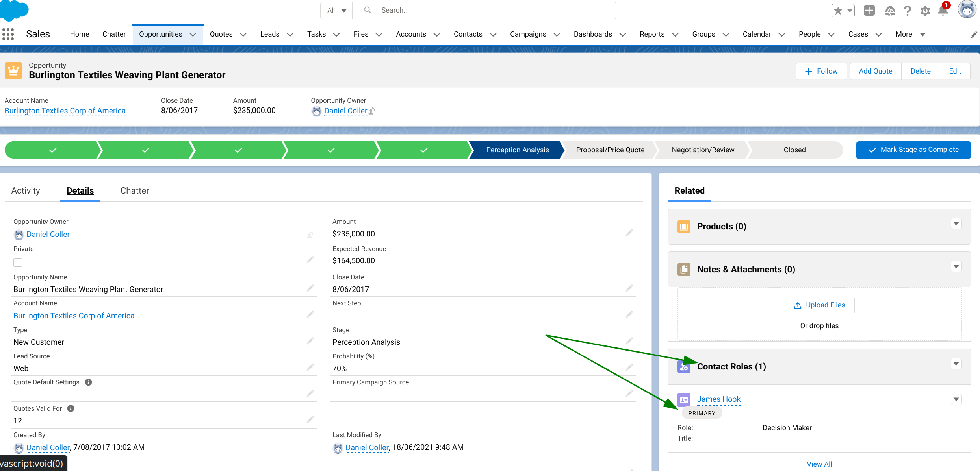Viewport: 980px width, 471px height.
Task: Click the Upload Files button
Action: pyautogui.click(x=820, y=305)
